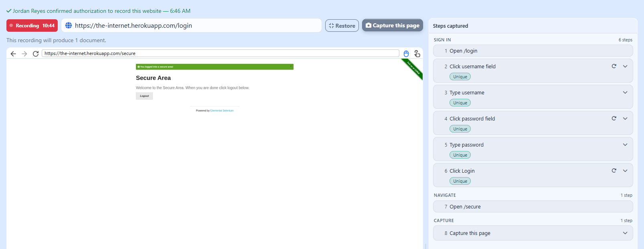The height and width of the screenshot is (249, 644).
Task: Click the '6 steps' count text
Action: (x=625, y=40)
